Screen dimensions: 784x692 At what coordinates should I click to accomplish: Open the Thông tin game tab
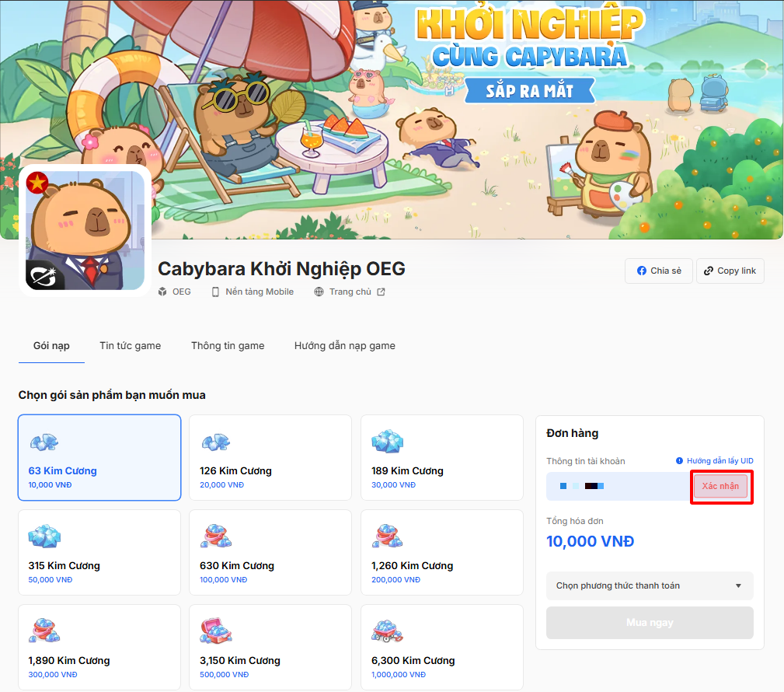click(228, 346)
